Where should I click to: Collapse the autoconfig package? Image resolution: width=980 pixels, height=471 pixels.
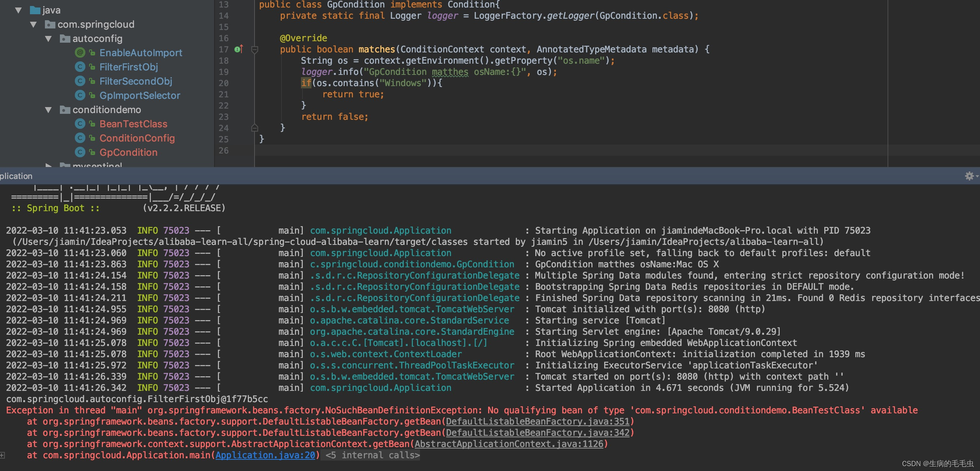(x=48, y=39)
